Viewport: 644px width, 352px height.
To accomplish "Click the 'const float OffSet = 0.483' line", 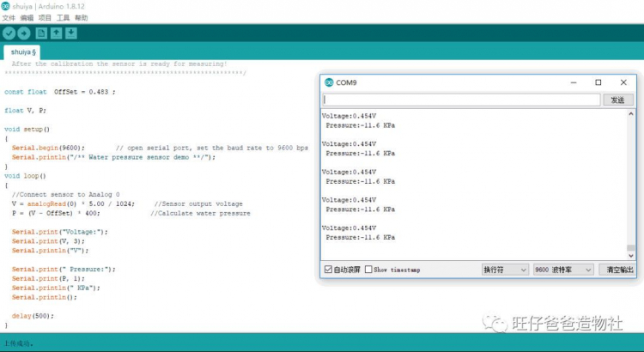I will [x=59, y=92].
